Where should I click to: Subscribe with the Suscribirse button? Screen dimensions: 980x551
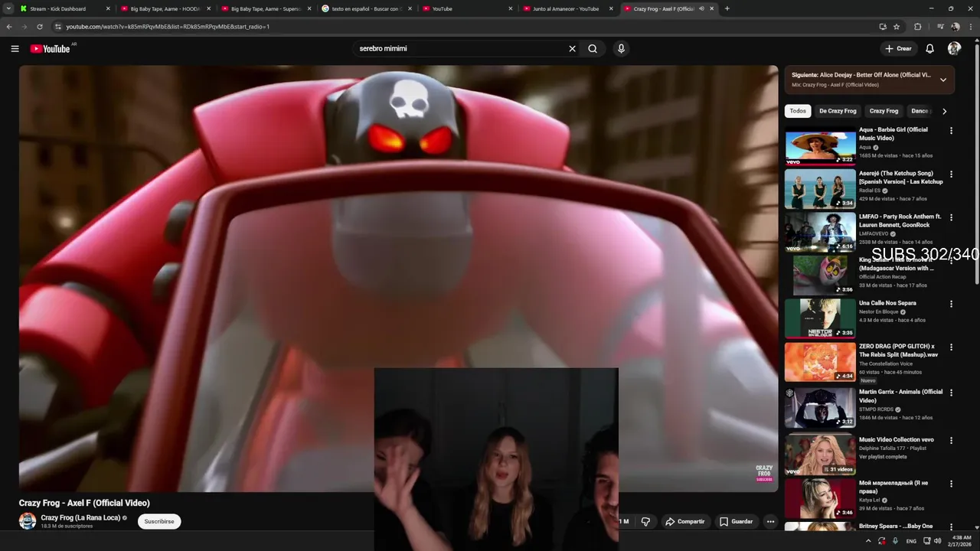pos(159,522)
